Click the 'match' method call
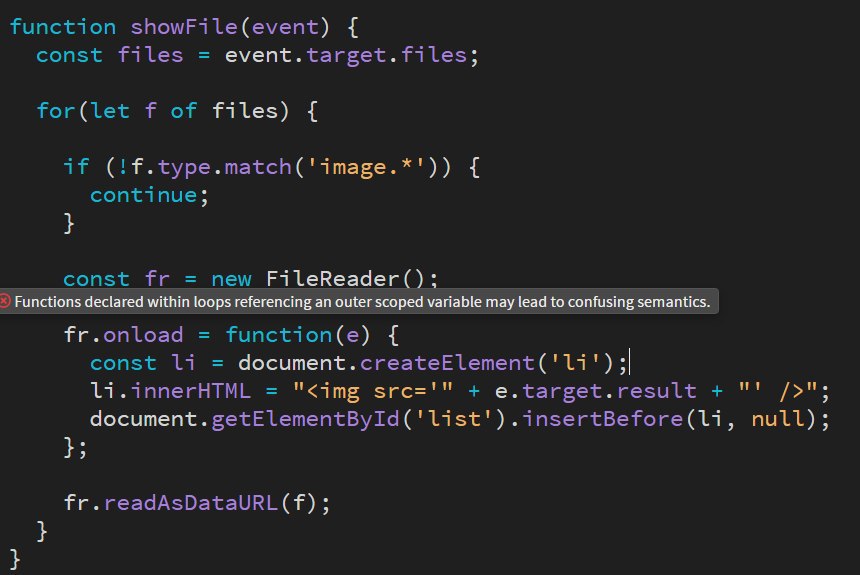The image size is (860, 575). pyautogui.click(x=258, y=167)
